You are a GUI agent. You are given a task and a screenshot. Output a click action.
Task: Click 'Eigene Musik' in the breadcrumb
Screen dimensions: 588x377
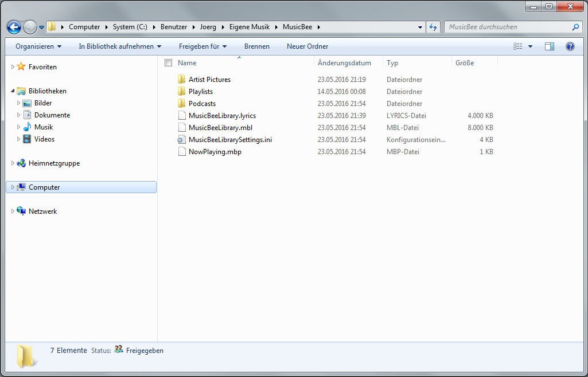[x=250, y=27]
